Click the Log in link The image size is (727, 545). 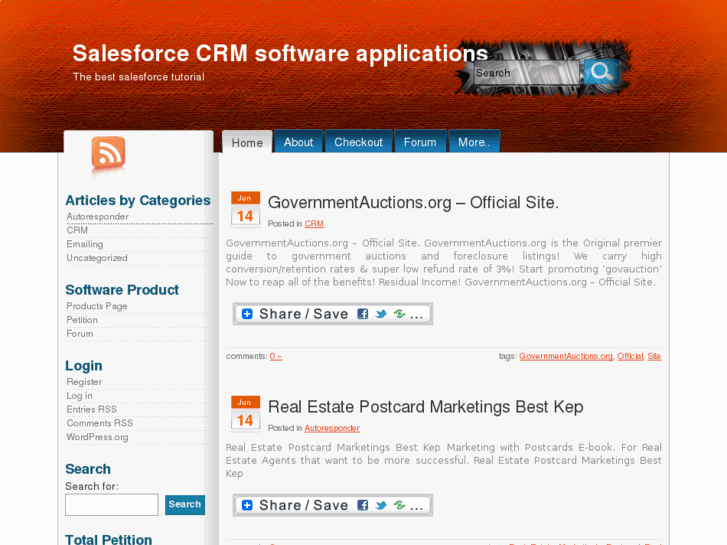tap(79, 396)
